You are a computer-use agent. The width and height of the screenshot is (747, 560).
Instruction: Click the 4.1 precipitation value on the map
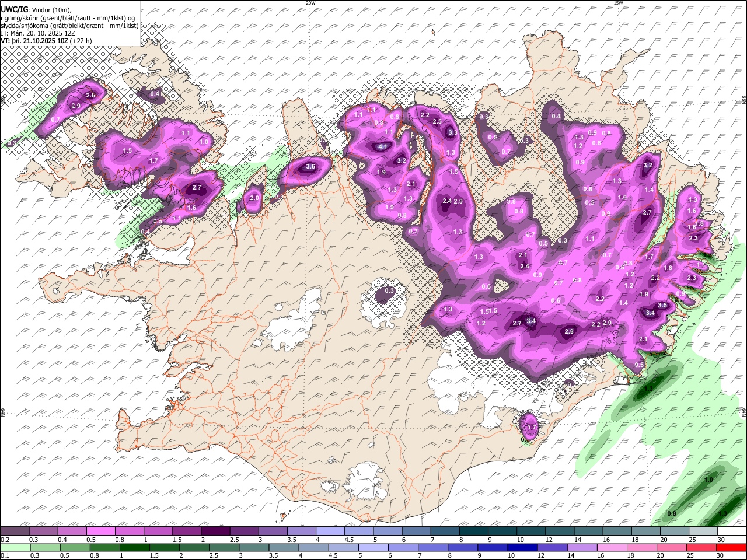[x=383, y=147]
